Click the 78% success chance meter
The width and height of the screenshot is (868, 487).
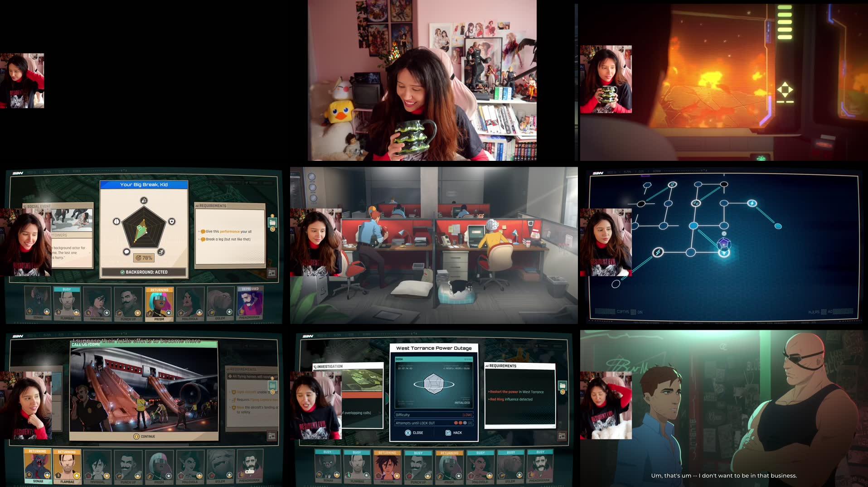pyautogui.click(x=143, y=258)
